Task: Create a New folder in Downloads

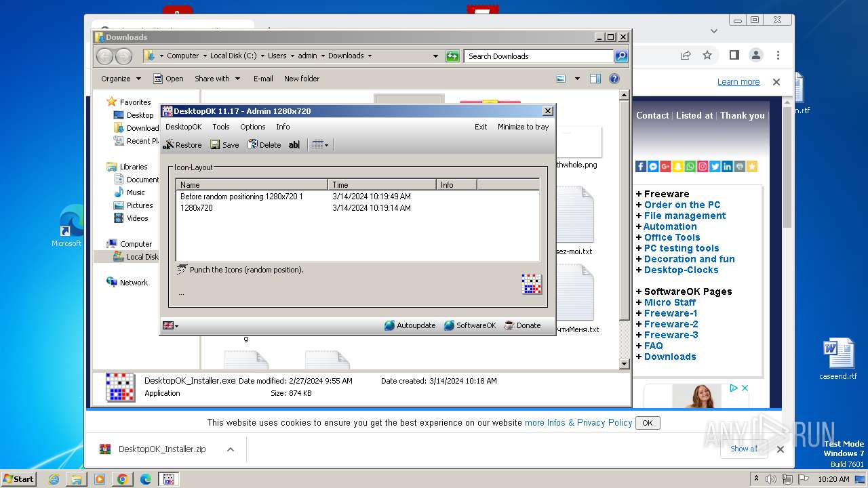Action: [x=302, y=79]
